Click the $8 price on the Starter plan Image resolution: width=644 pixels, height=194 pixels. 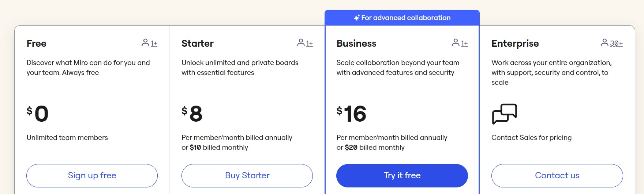pos(192,114)
